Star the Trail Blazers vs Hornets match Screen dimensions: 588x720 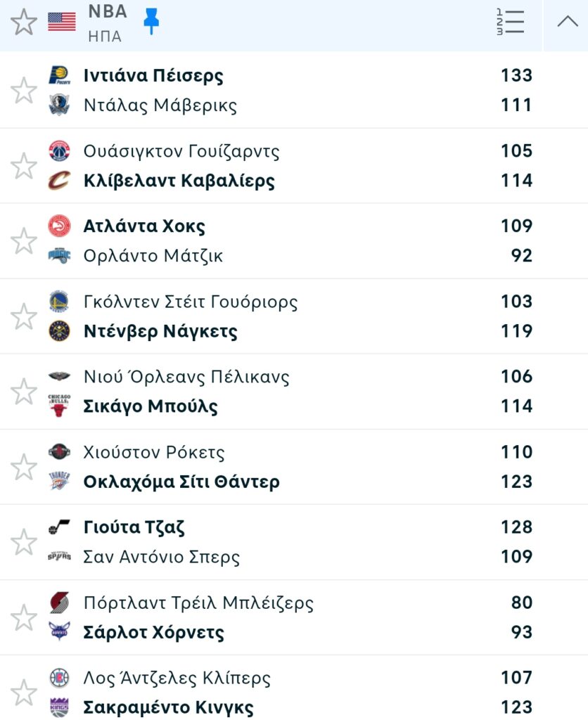24,617
